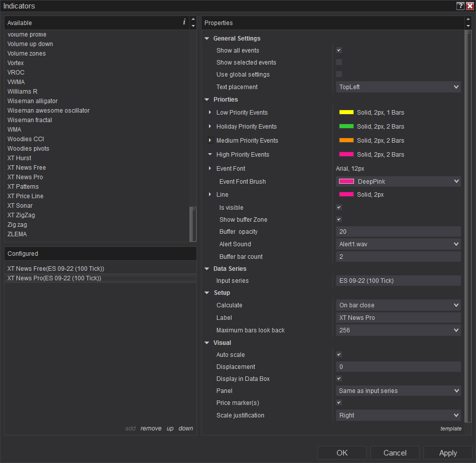The height and width of the screenshot is (463, 476).
Task: Click the up arrow in Properties header
Action: [468, 20]
